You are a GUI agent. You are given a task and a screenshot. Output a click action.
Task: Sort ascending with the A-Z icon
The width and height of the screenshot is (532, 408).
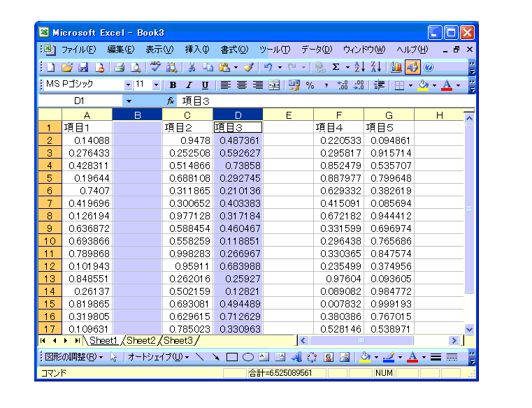coord(359,67)
